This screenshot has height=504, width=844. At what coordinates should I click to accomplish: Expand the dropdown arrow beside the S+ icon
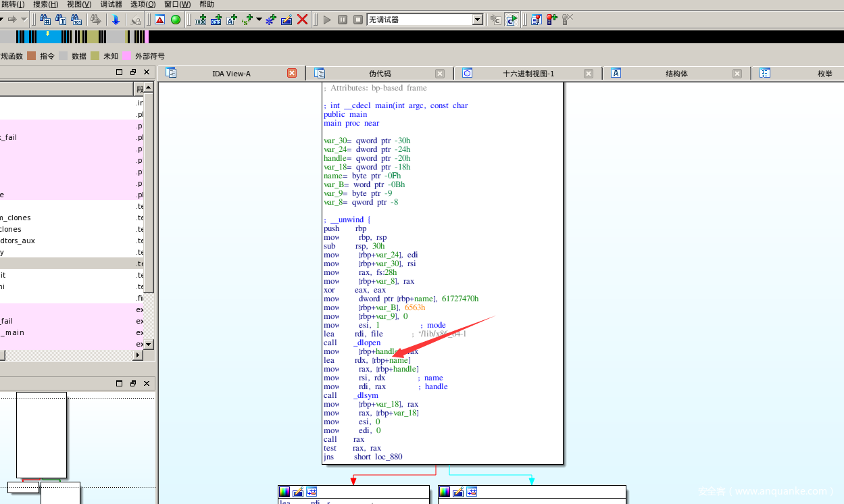click(x=259, y=20)
